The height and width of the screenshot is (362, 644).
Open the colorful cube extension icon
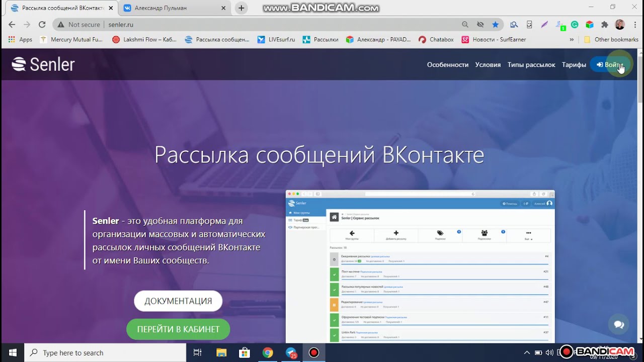click(590, 24)
